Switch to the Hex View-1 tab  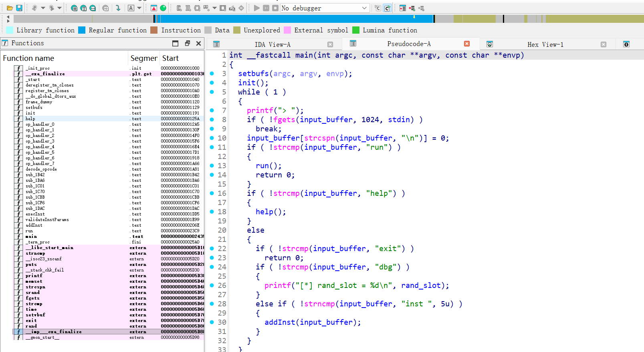[545, 44]
